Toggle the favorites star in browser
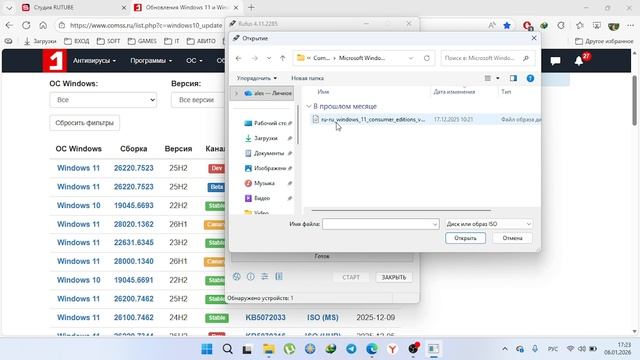The width and height of the screenshot is (640, 360). click(x=507, y=25)
